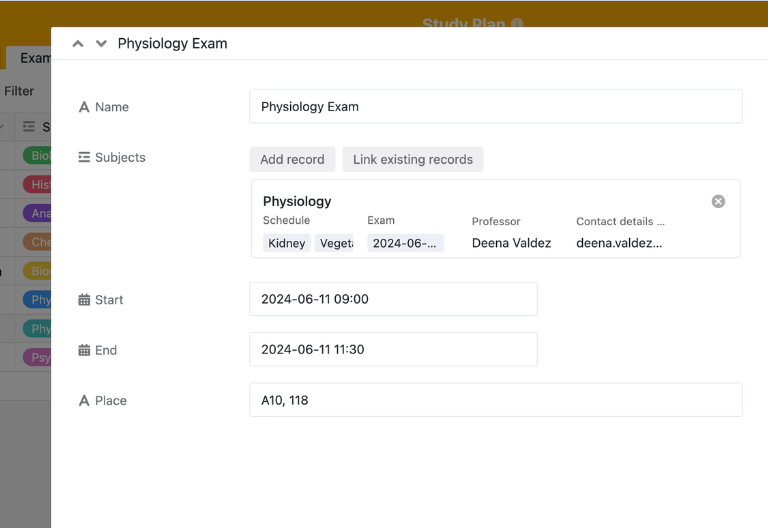Image resolution: width=768 pixels, height=528 pixels.
Task: Click the Professor column label
Action: pos(496,221)
